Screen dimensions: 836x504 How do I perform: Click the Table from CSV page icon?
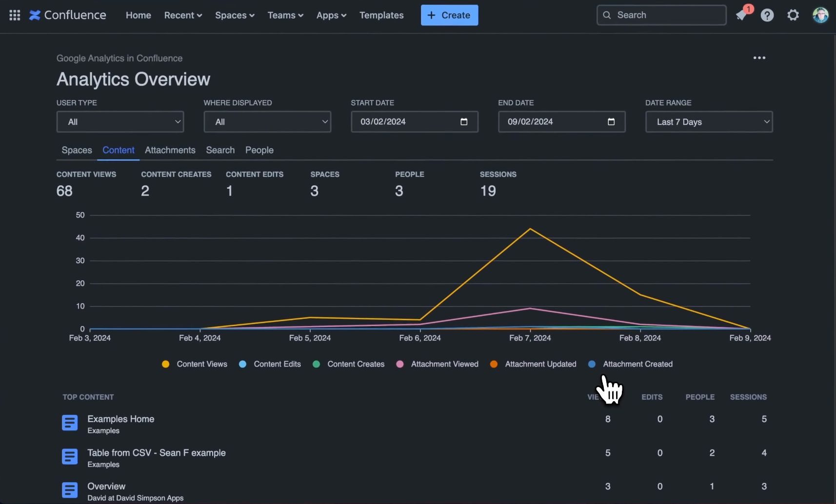pyautogui.click(x=70, y=457)
